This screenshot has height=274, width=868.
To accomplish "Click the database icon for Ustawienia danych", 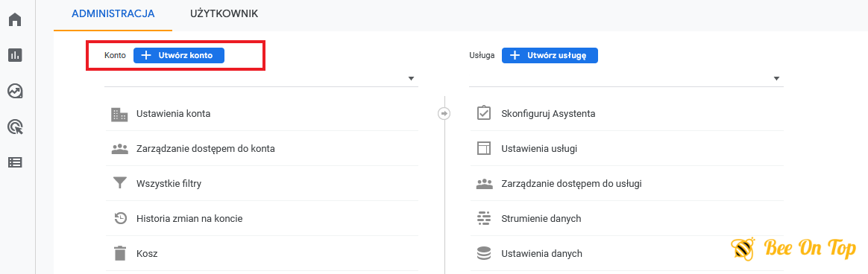I will click(x=485, y=254).
